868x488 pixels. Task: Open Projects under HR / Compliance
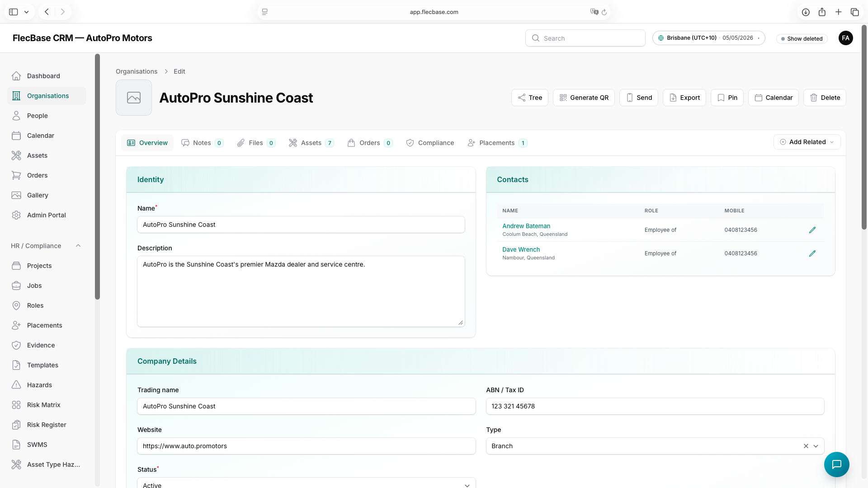point(47,266)
